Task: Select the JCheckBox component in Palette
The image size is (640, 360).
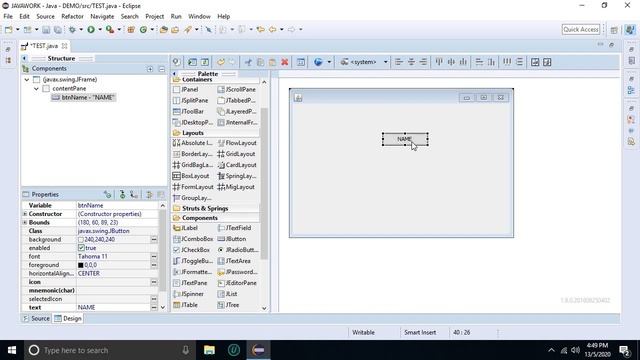Action: 192,250
